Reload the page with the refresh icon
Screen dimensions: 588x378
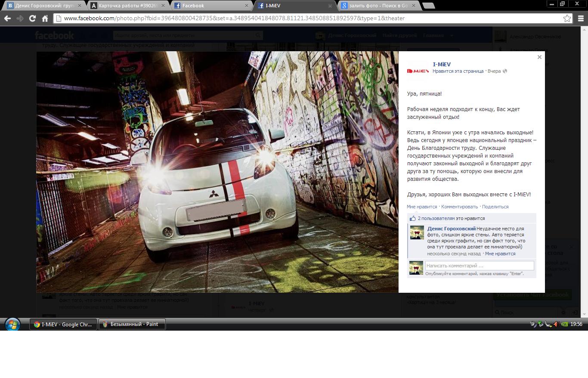[x=32, y=19]
